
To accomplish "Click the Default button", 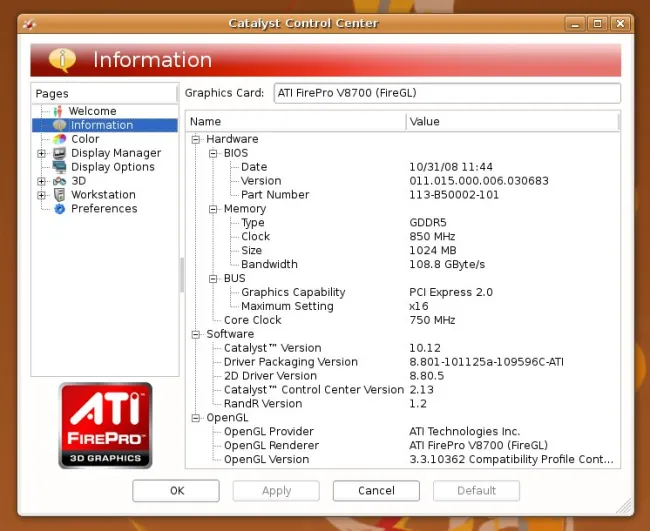I will pos(476,491).
